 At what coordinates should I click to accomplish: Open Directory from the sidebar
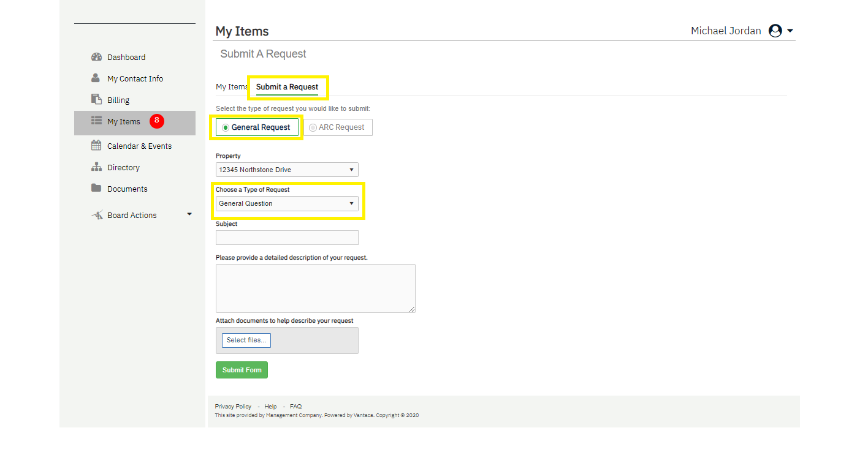point(123,167)
